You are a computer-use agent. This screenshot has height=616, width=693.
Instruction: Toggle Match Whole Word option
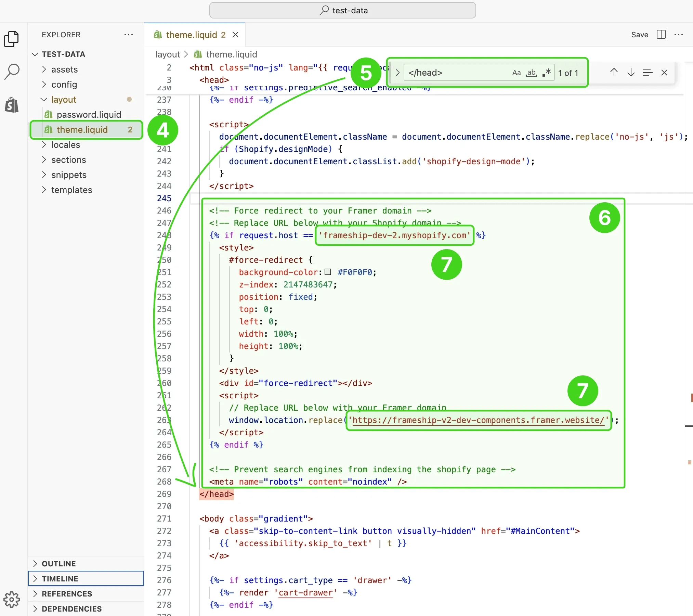point(531,73)
